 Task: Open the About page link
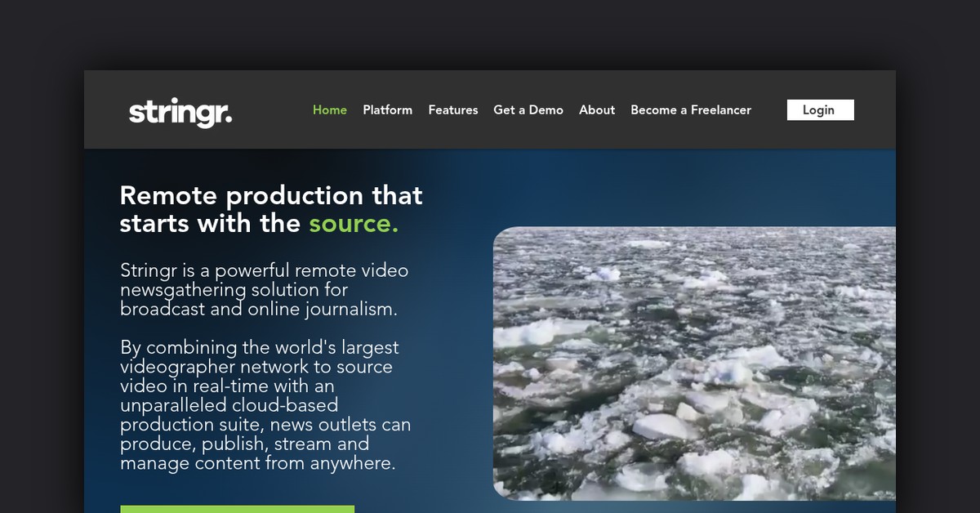click(597, 109)
